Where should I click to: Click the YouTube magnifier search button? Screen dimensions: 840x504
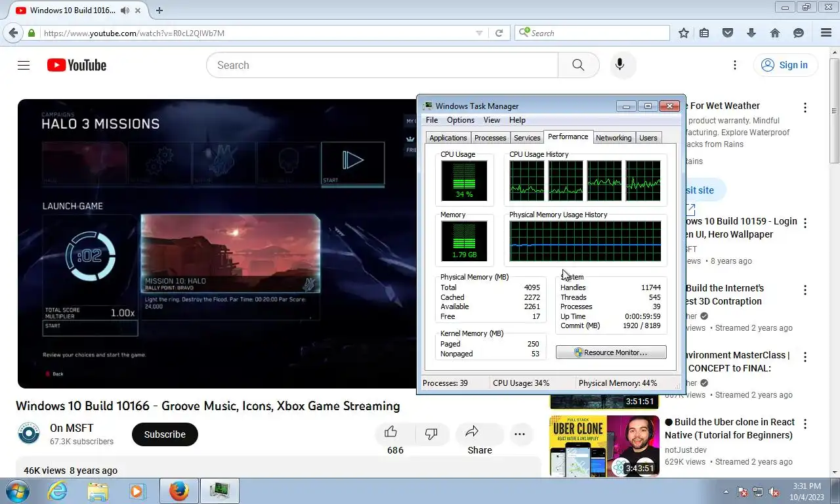click(578, 65)
